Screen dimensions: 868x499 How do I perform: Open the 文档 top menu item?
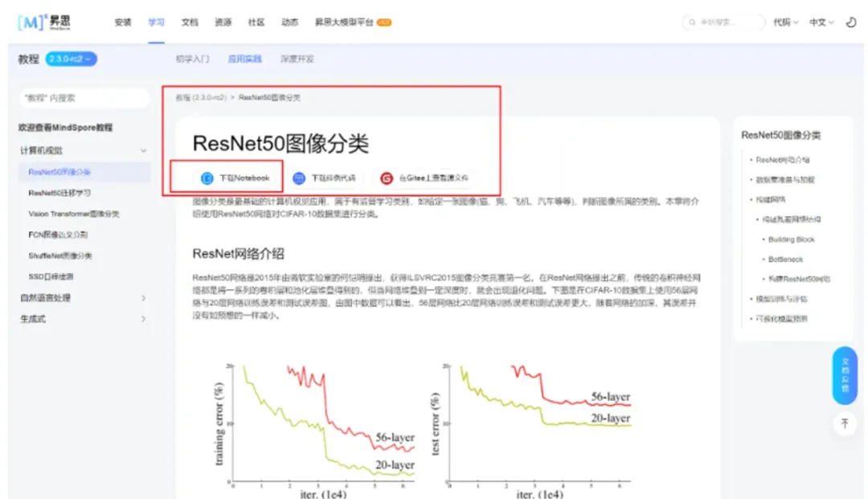pyautogui.click(x=190, y=22)
